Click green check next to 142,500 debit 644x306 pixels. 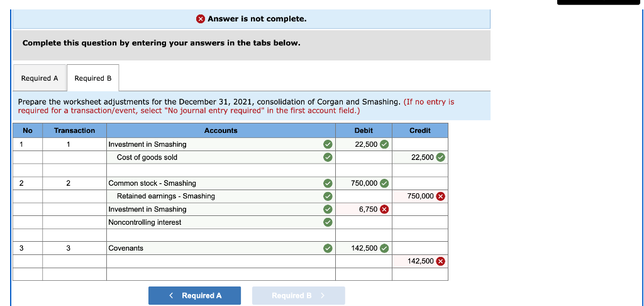tap(384, 248)
